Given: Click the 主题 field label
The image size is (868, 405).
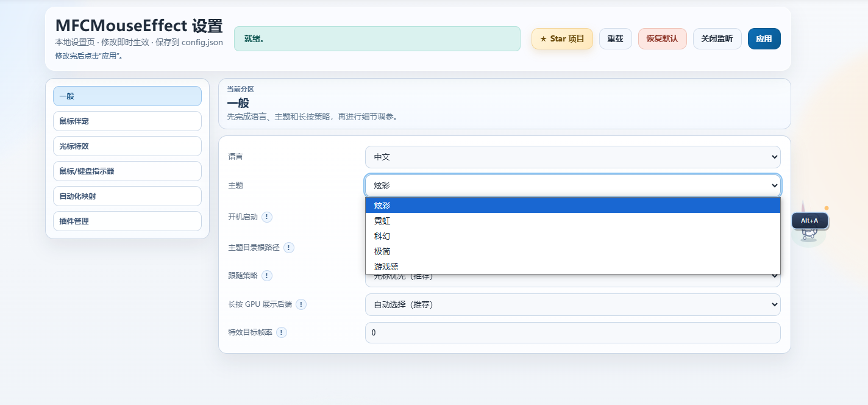Looking at the screenshot, I should [x=235, y=185].
